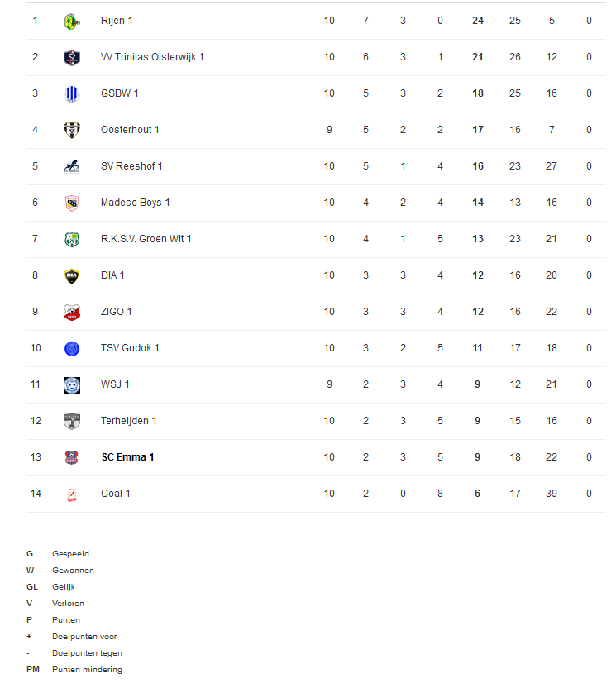This screenshot has height=683, width=616.
Task: Open the SC Emma 1 team name
Action: [127, 457]
